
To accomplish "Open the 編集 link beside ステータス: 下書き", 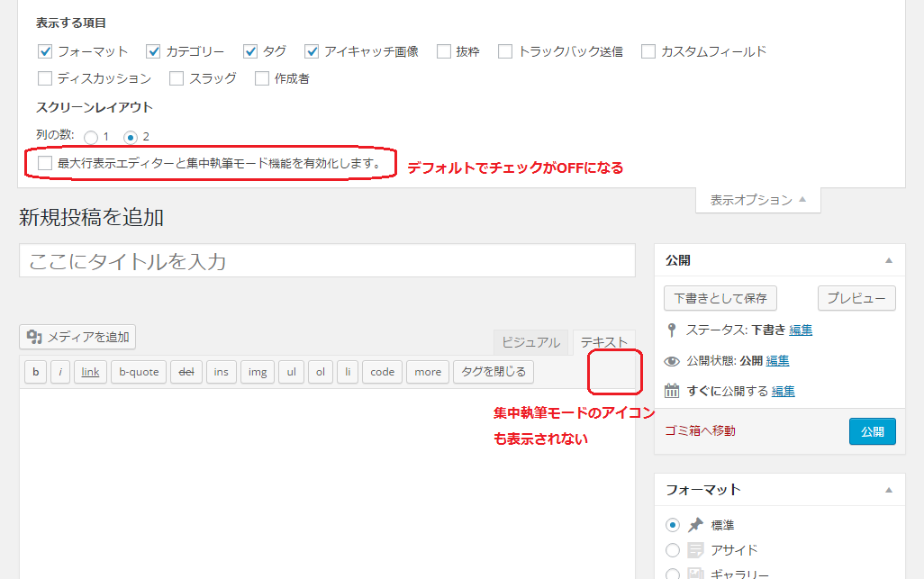I will tap(800, 330).
